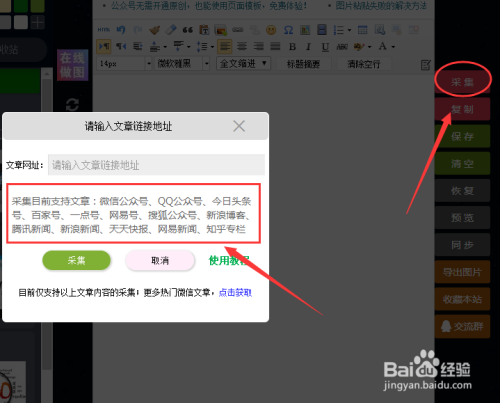Click the indent paragraph icon
Viewport: 500px width, 403px height.
pyautogui.click(x=138, y=46)
